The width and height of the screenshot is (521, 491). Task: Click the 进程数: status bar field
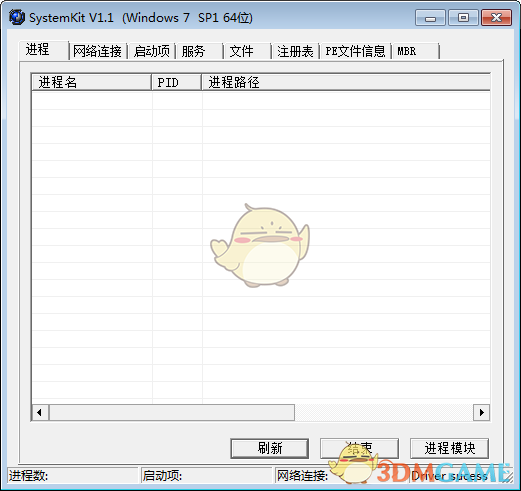click(73, 475)
